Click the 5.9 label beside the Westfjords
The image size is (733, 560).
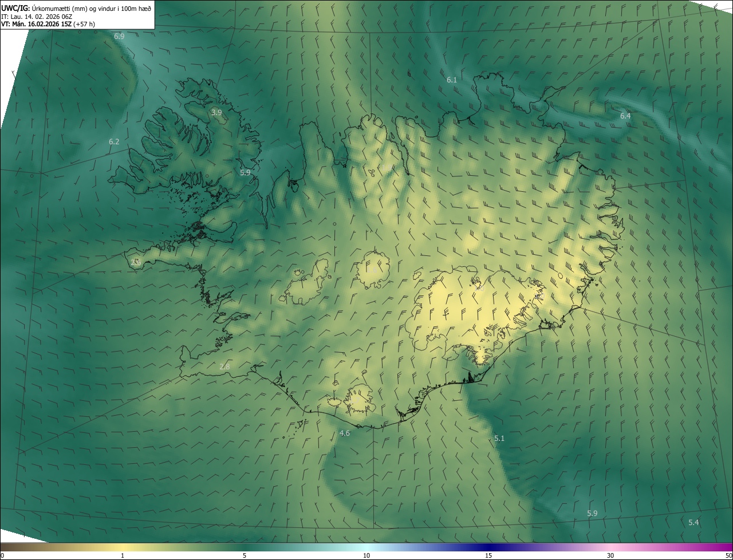tap(245, 172)
